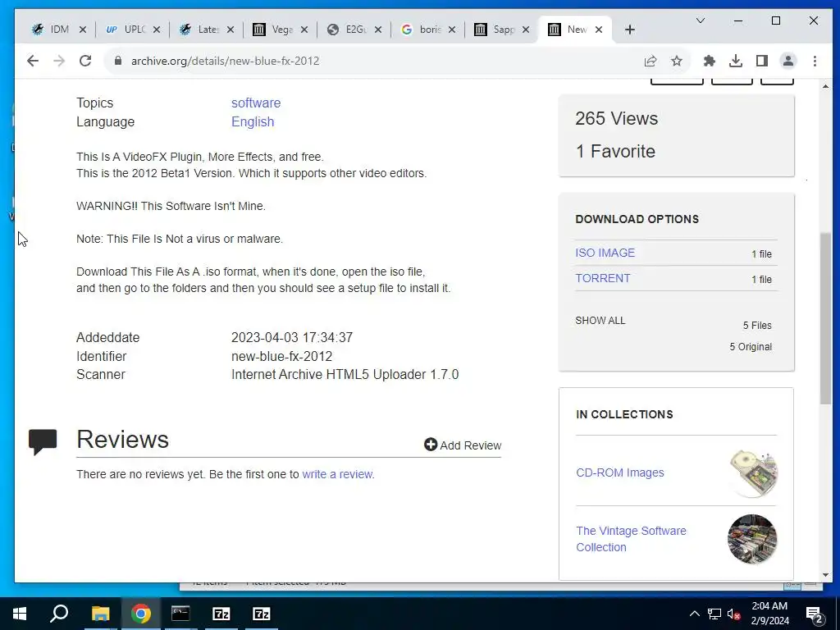Close the active New tab
The width and height of the screenshot is (840, 630).
(x=599, y=30)
